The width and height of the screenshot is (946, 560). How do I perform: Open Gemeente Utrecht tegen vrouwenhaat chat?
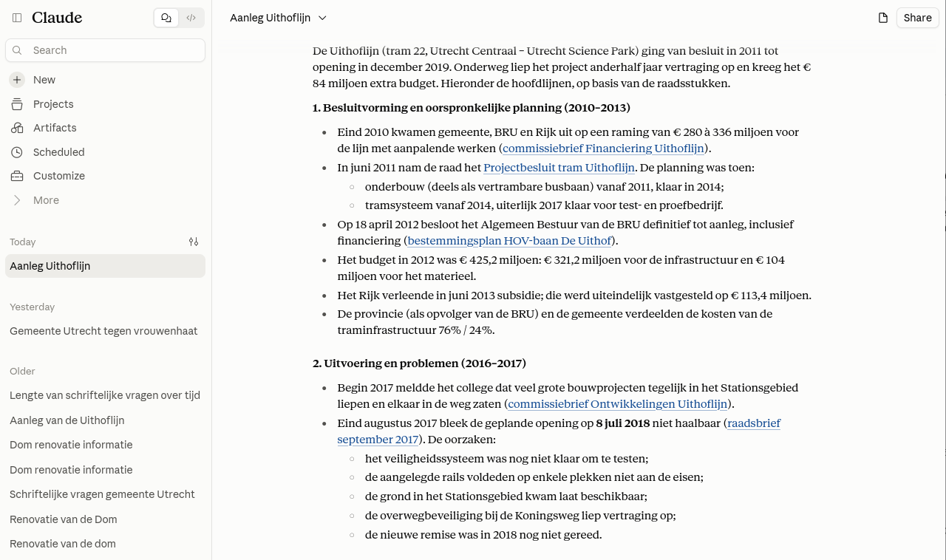tap(105, 331)
